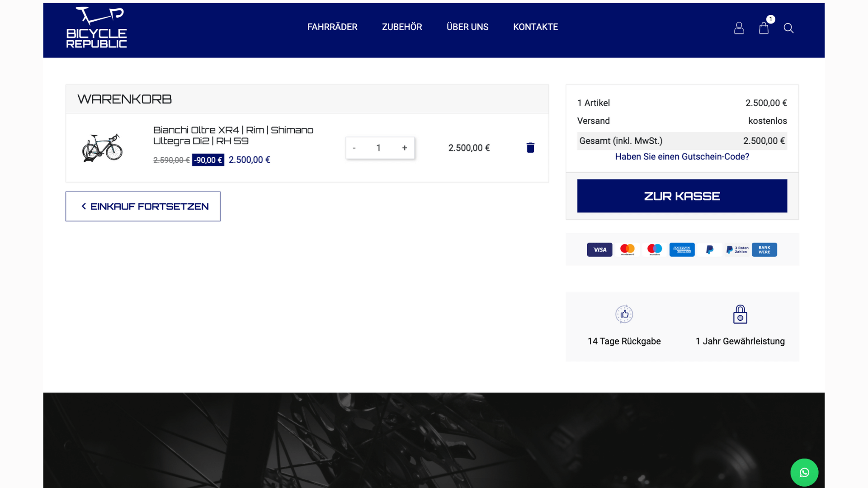Click PayPal 3 Raten Zahlen icon
This screenshot has height=488, width=868.
point(737,249)
